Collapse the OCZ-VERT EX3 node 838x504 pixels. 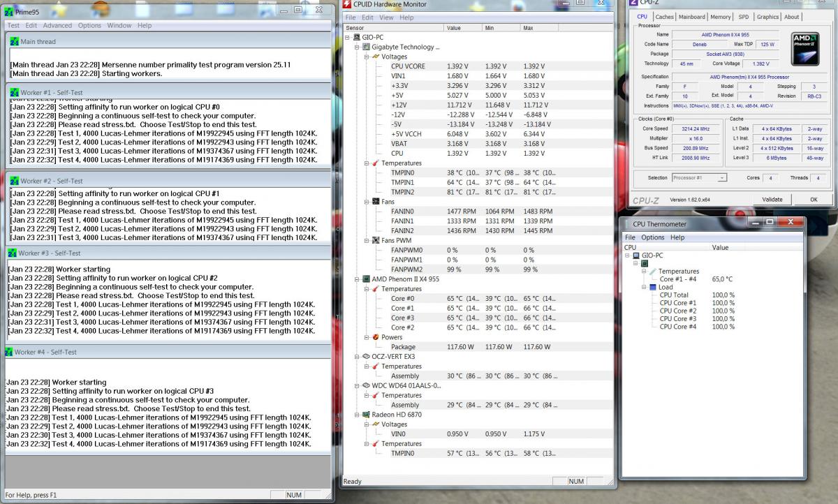[x=357, y=356]
